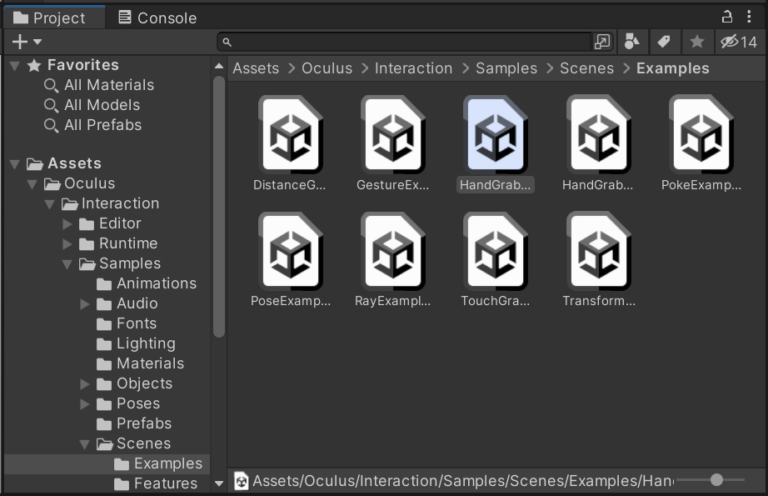Viewport: 768px width, 496px height.
Task: Toggle the panel lock icon
Action: click(727, 17)
